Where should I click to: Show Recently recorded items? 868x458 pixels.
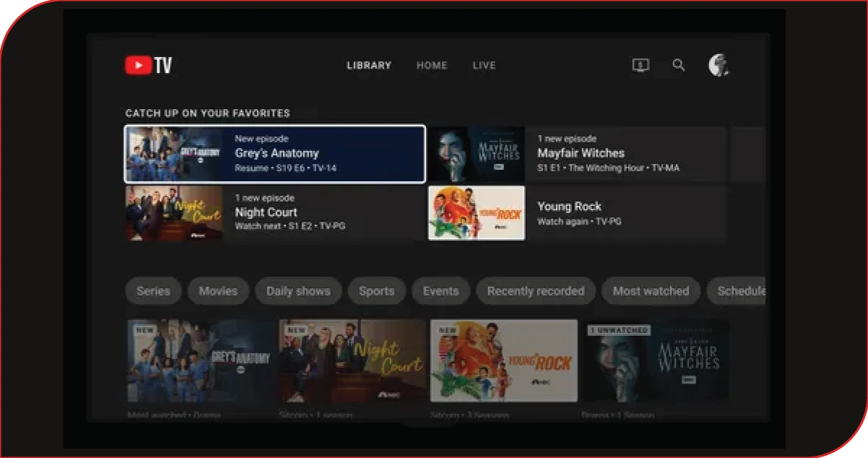coord(536,291)
